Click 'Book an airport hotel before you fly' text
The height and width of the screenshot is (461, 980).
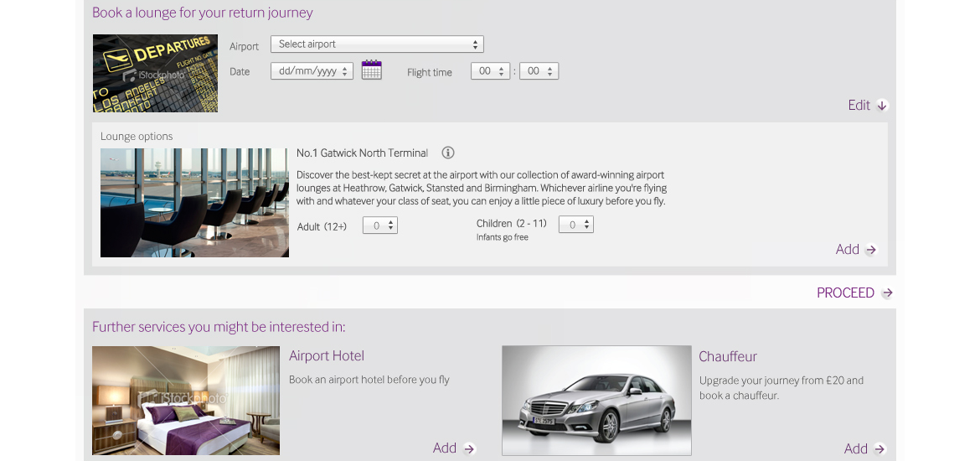pos(369,380)
